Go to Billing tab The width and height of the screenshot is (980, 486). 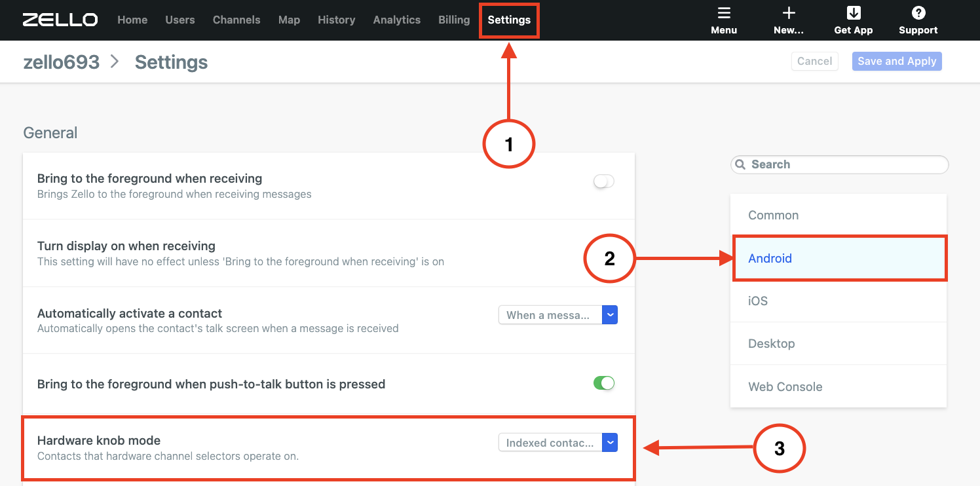454,20
